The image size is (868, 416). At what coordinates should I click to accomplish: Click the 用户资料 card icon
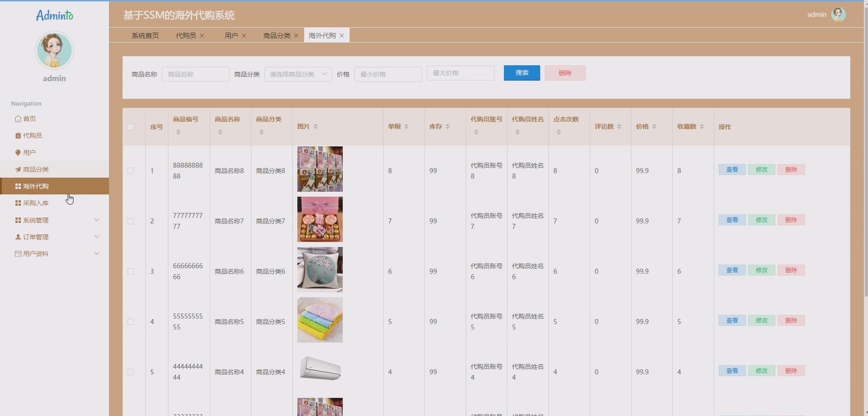(x=18, y=254)
